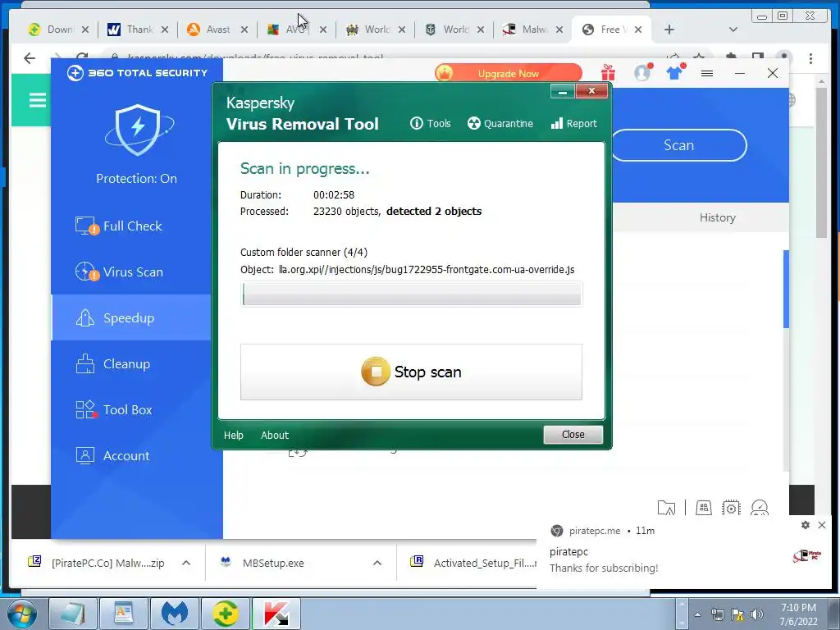This screenshot has width=840, height=630.
Task: Click the building grid icon in 360 bottom toolbar
Action: pos(703,507)
